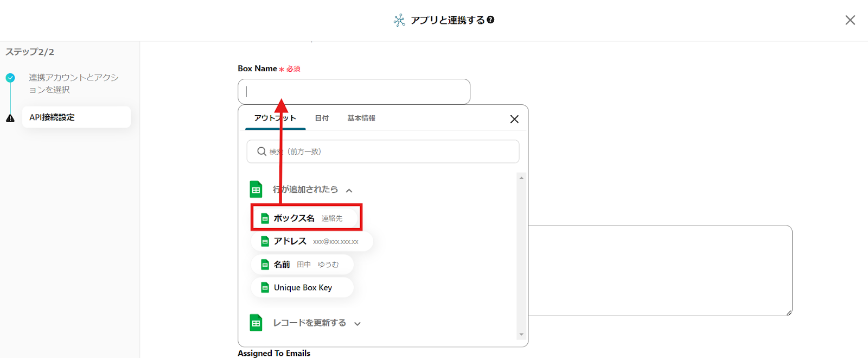Image resolution: width=868 pixels, height=358 pixels.
Task: Switch to the 日付 tab
Action: (x=322, y=118)
